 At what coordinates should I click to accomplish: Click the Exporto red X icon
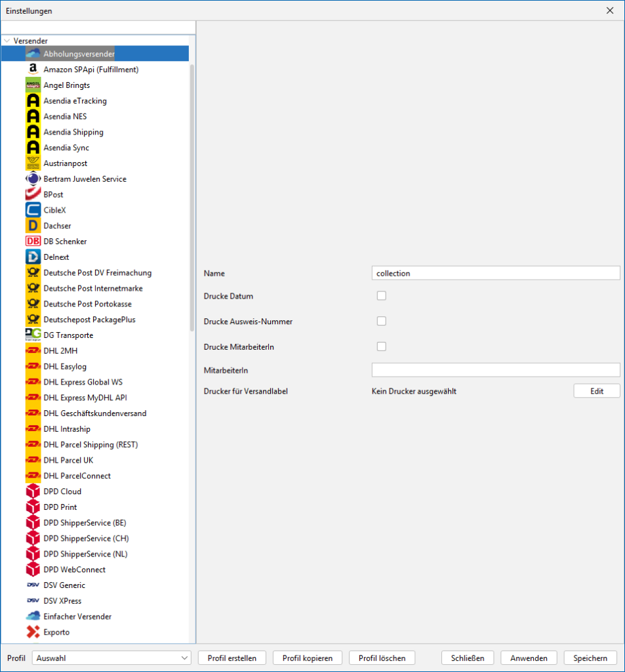click(x=33, y=632)
